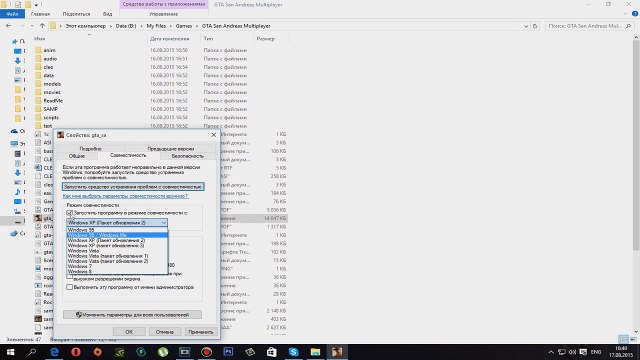
Task: Open the Поделиться ribbon tab
Action: coord(76,14)
